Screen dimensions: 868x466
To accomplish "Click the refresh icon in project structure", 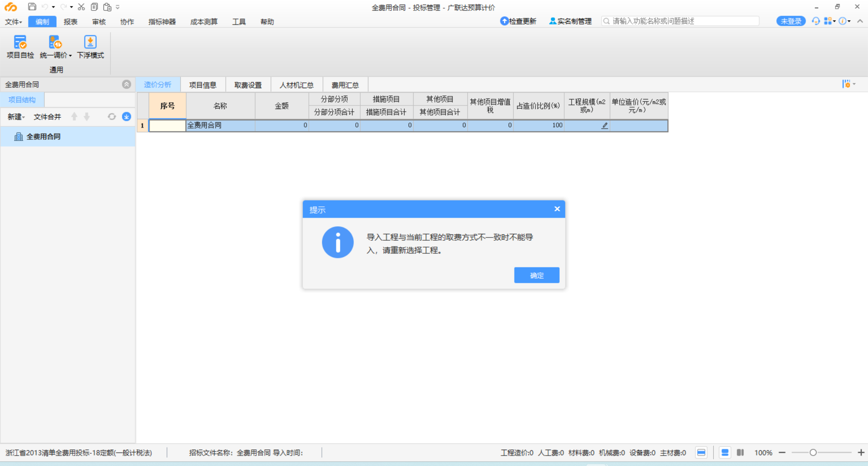I will pos(112,117).
